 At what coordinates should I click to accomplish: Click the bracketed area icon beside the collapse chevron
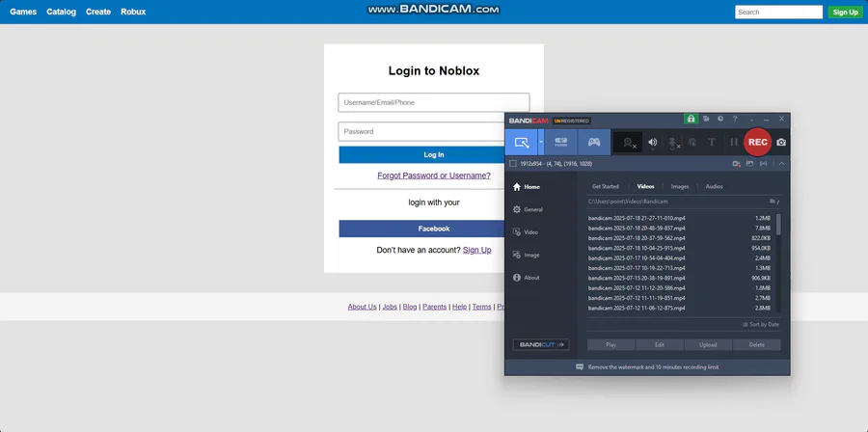764,164
